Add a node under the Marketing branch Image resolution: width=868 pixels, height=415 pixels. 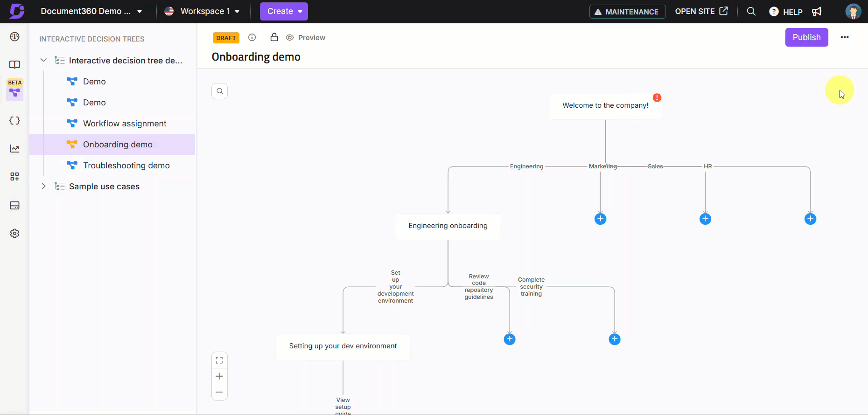click(600, 219)
